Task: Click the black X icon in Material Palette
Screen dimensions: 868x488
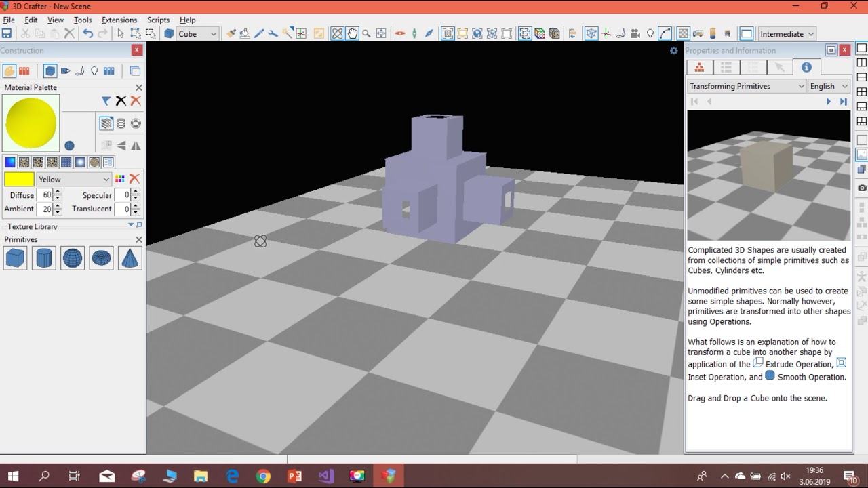Action: click(x=121, y=101)
